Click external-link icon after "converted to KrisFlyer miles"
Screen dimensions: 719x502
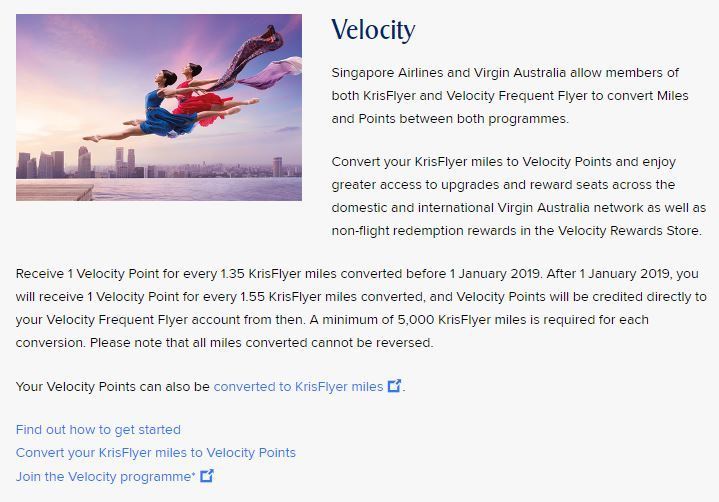pos(395,386)
